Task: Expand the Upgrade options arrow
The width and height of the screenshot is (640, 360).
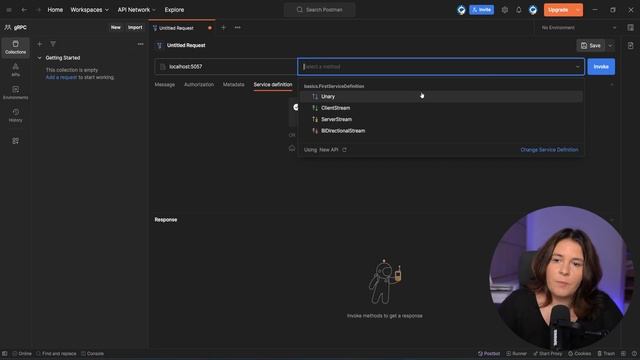Action: coord(578,10)
